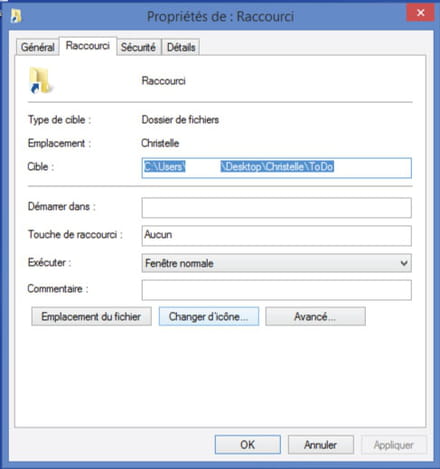The width and height of the screenshot is (440, 469).
Task: Close the Propriétés dialog with X
Action: pos(420,13)
